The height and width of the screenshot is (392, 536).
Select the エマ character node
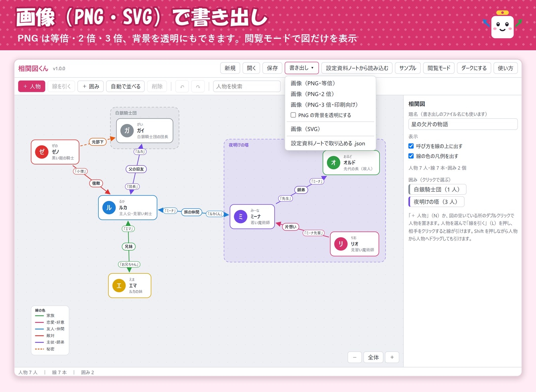[x=130, y=285]
